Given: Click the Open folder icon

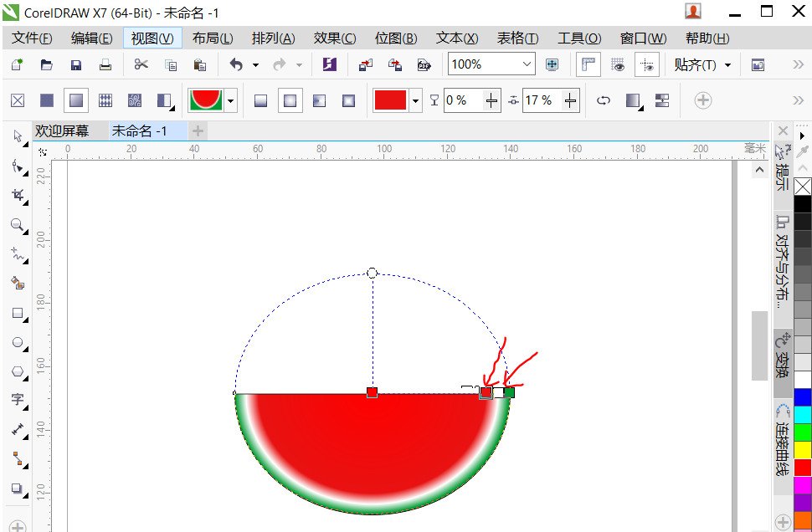Looking at the screenshot, I should click(47, 64).
